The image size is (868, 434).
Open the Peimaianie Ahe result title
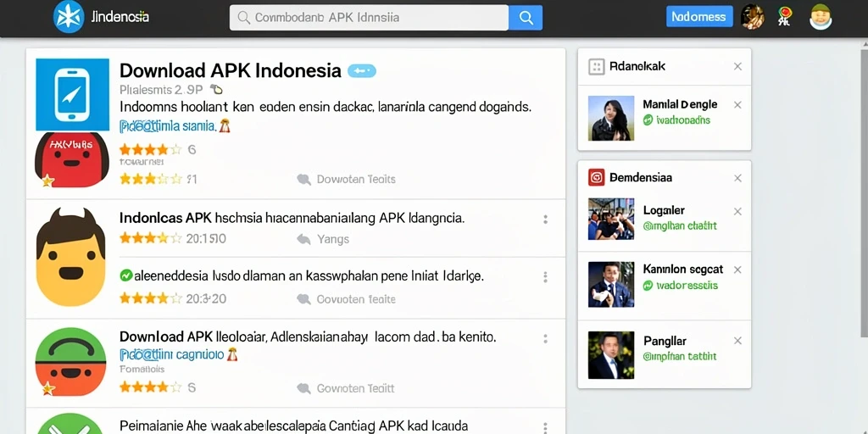293,426
